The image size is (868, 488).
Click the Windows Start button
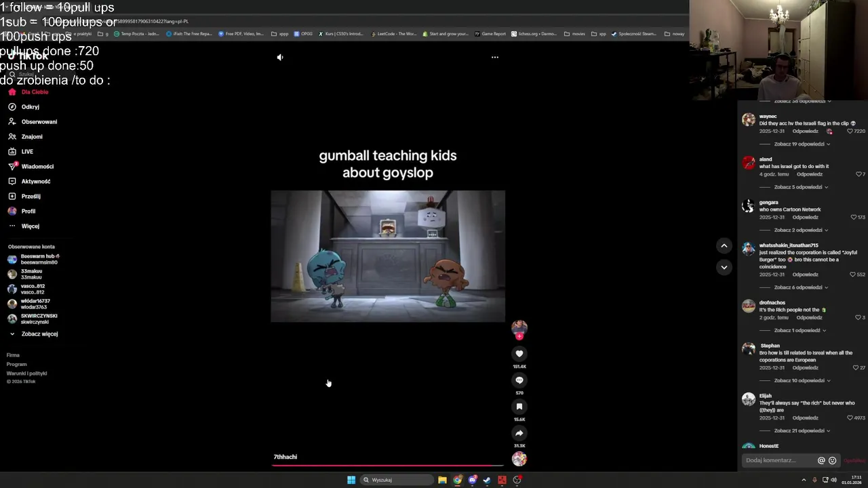pyautogui.click(x=351, y=480)
